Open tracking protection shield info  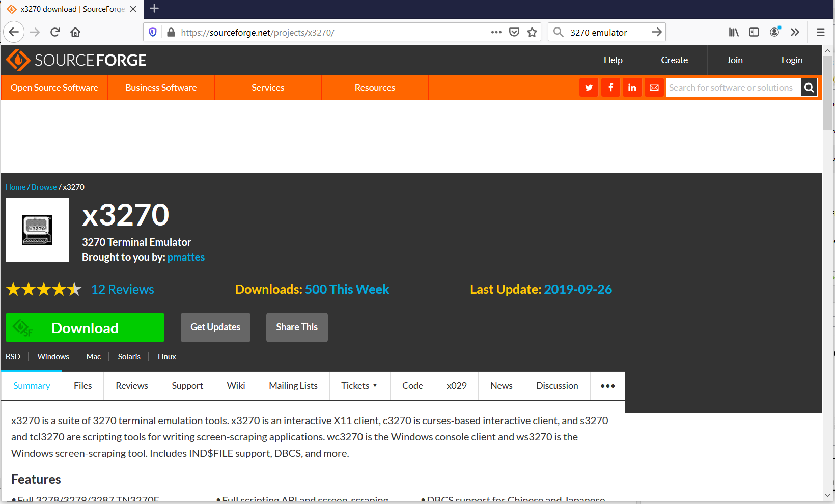click(x=153, y=32)
